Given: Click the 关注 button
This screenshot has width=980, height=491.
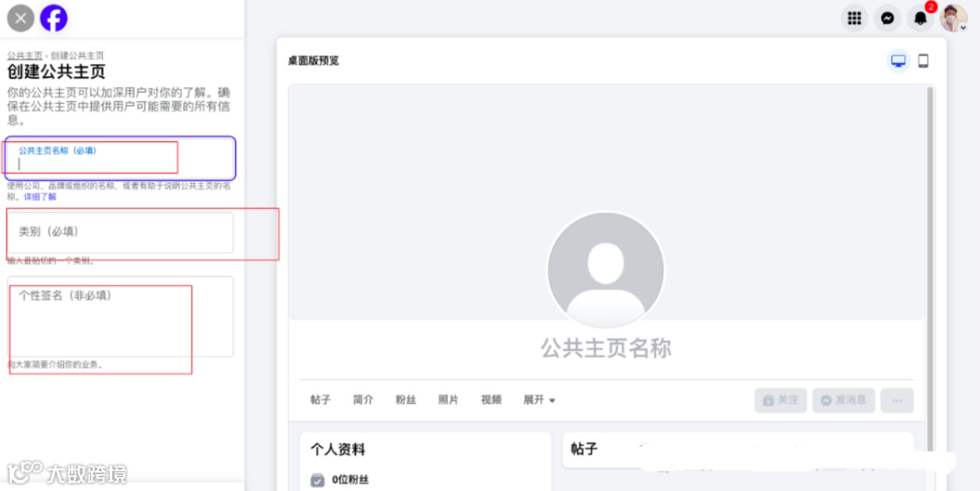Looking at the screenshot, I should [x=781, y=400].
